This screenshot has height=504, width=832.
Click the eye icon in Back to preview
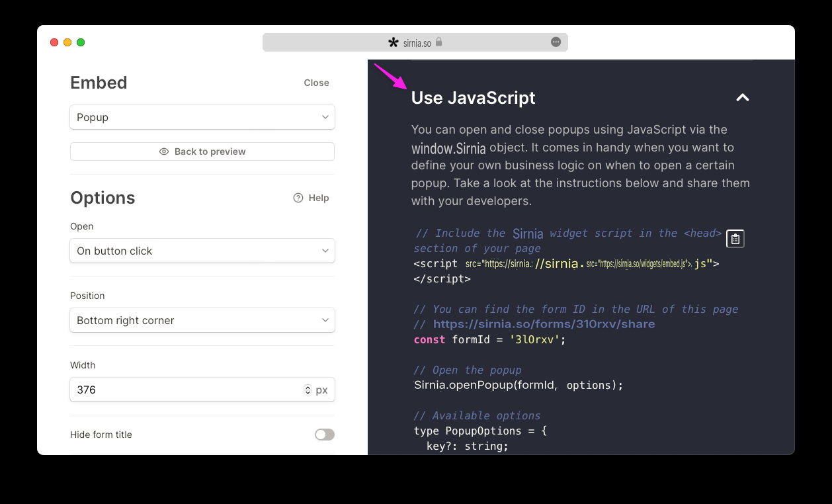[164, 151]
